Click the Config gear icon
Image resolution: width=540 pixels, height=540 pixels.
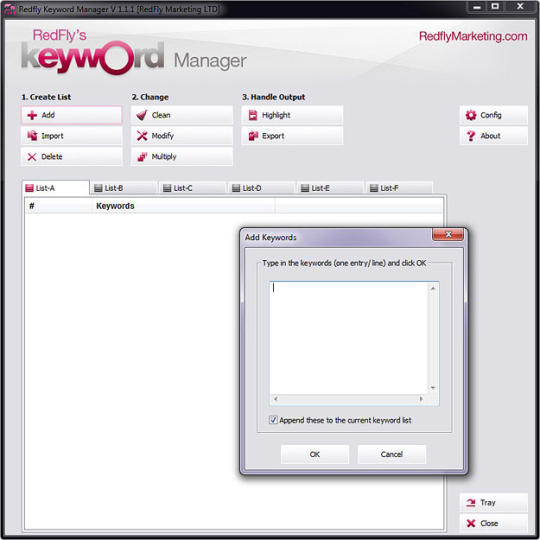pyautogui.click(x=471, y=115)
